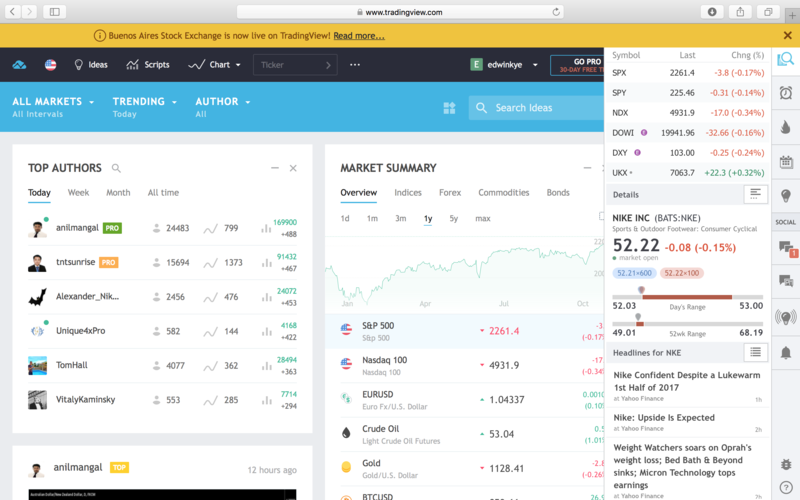Select the max chart interval
800x500 pixels.
coord(483,218)
